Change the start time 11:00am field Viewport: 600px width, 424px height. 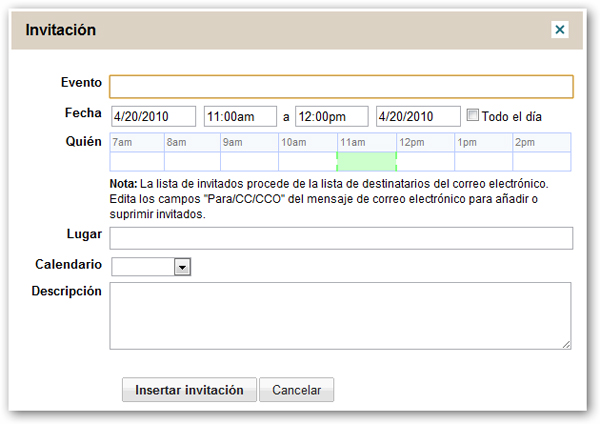tap(240, 116)
